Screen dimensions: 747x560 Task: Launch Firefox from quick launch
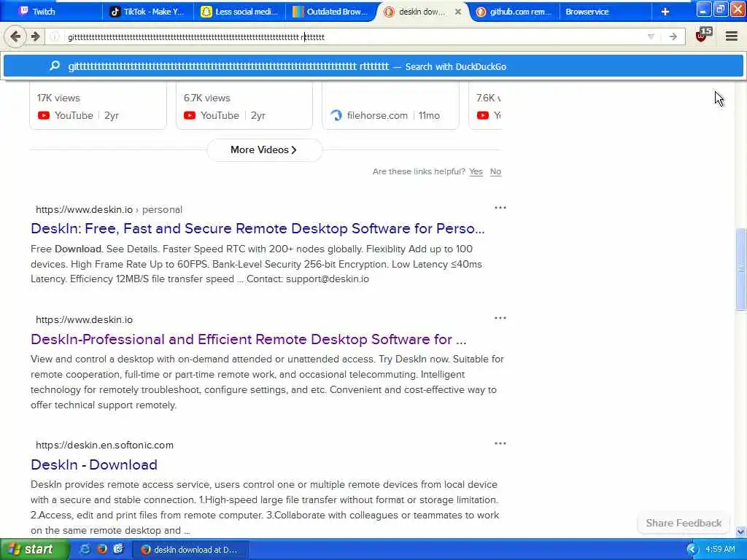coord(101,550)
